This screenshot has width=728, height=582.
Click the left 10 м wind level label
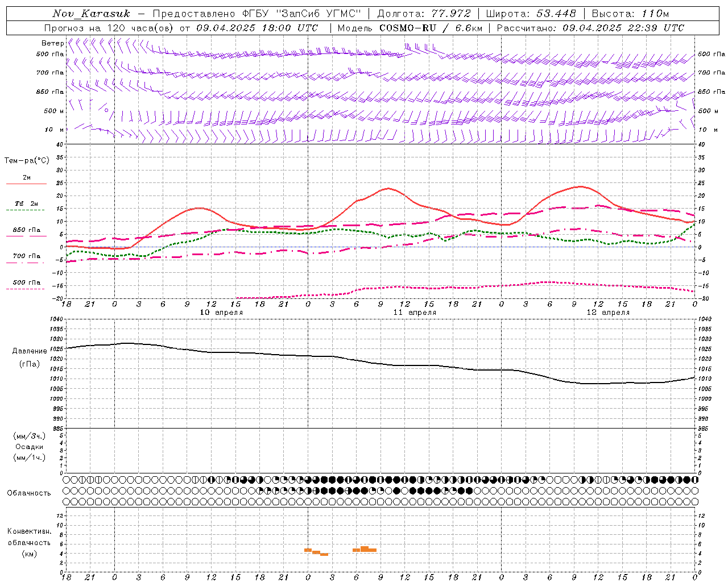[55, 130]
